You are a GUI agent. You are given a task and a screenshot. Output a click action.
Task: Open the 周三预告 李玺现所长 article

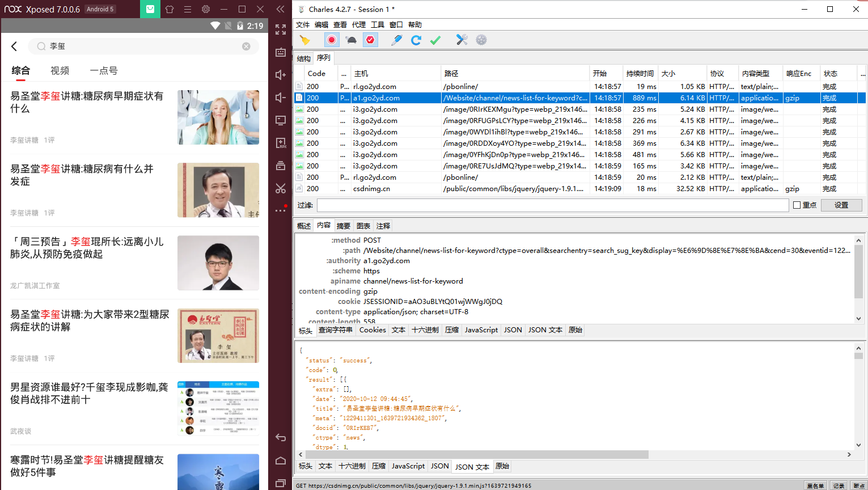[x=87, y=248]
